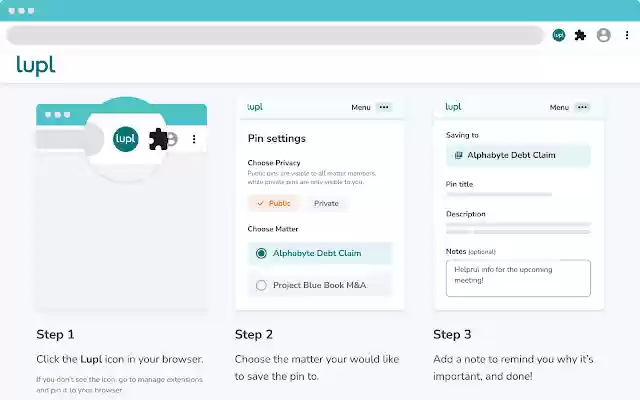Viewport: 640px width, 400px height.
Task: Click the Description field
Action: pyautogui.click(x=518, y=228)
